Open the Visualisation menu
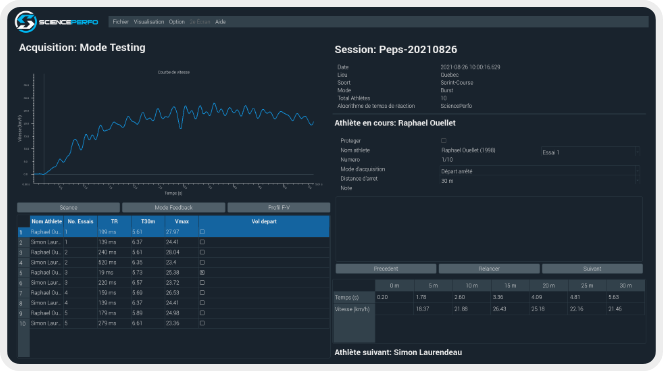 pyautogui.click(x=148, y=22)
